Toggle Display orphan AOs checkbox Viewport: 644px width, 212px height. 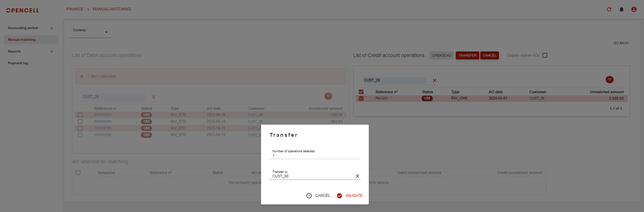545,55
